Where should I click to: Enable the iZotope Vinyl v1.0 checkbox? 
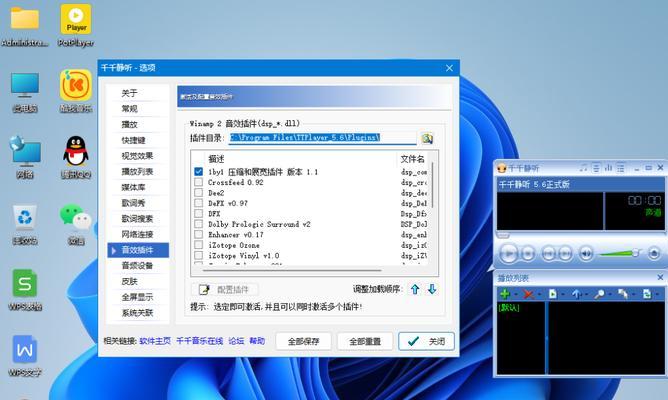point(199,256)
